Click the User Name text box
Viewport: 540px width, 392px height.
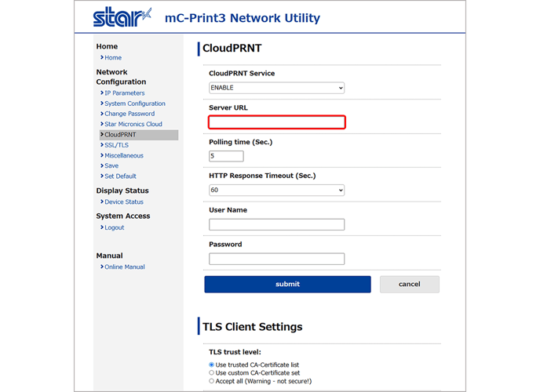click(276, 224)
